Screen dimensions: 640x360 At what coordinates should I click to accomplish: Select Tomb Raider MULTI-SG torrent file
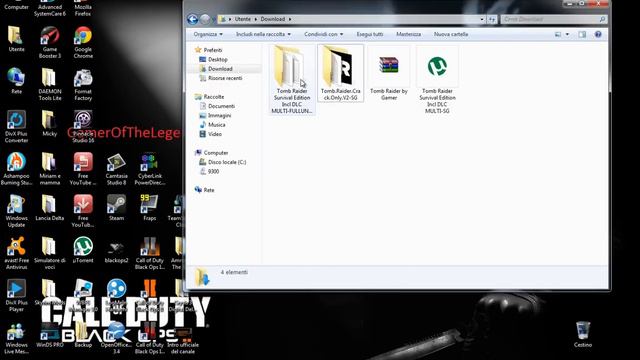coord(437,80)
